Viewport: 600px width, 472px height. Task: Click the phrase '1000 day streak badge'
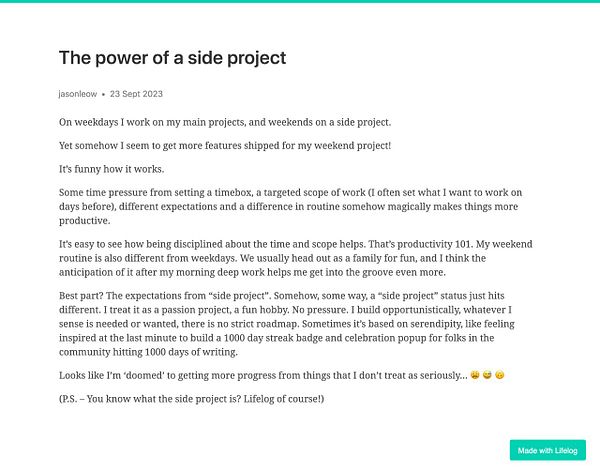pos(283,338)
